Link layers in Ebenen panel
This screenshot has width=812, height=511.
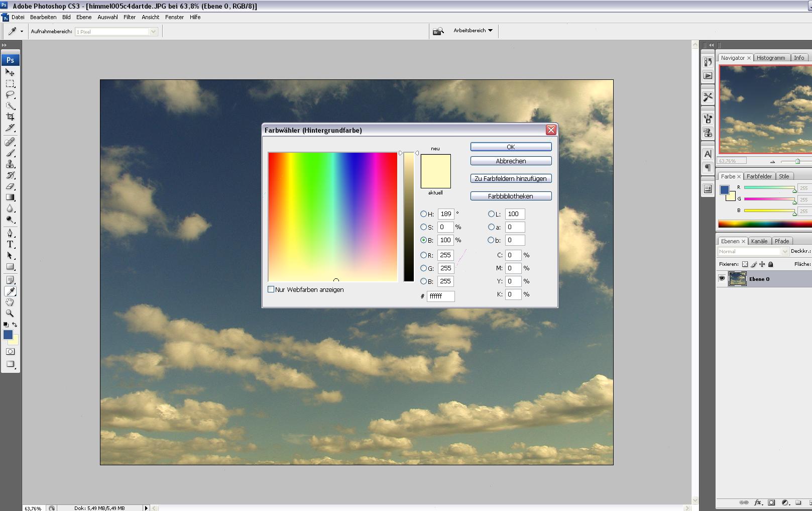(x=744, y=502)
